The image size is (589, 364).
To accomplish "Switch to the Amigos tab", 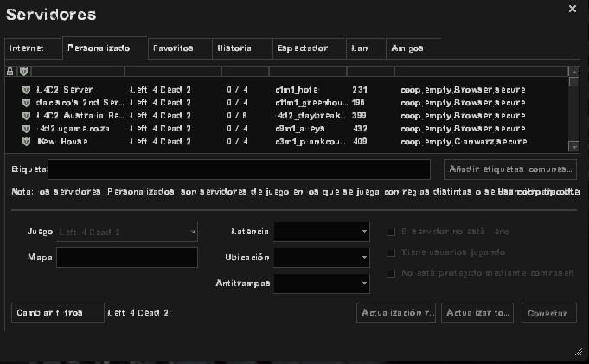I will [413, 48].
